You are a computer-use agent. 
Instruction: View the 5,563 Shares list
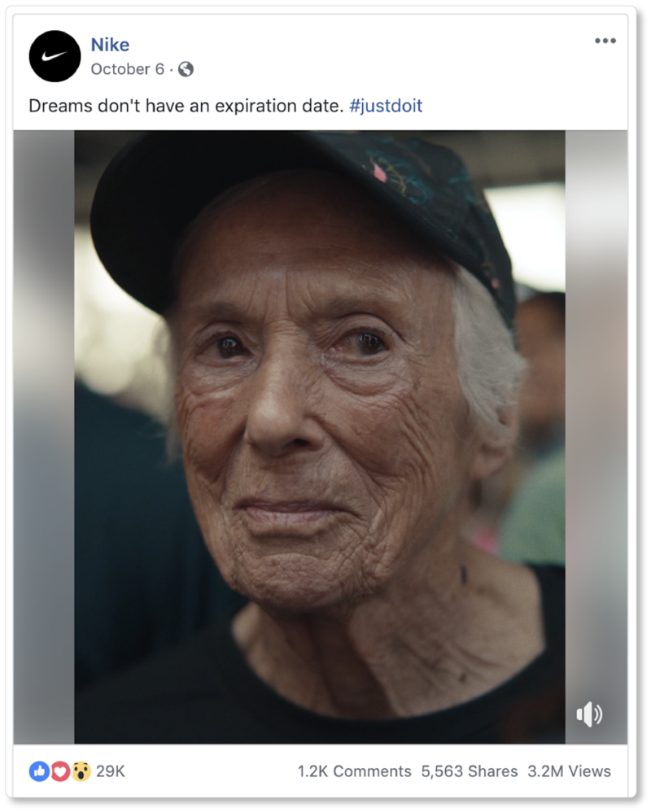tap(470, 771)
